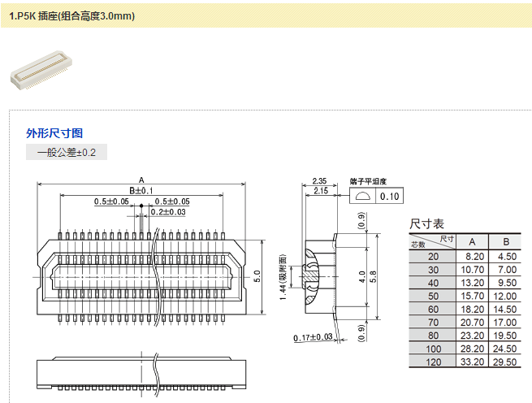Click column header B in the dimension table
This screenshot has width=532, height=403.
[506, 241]
